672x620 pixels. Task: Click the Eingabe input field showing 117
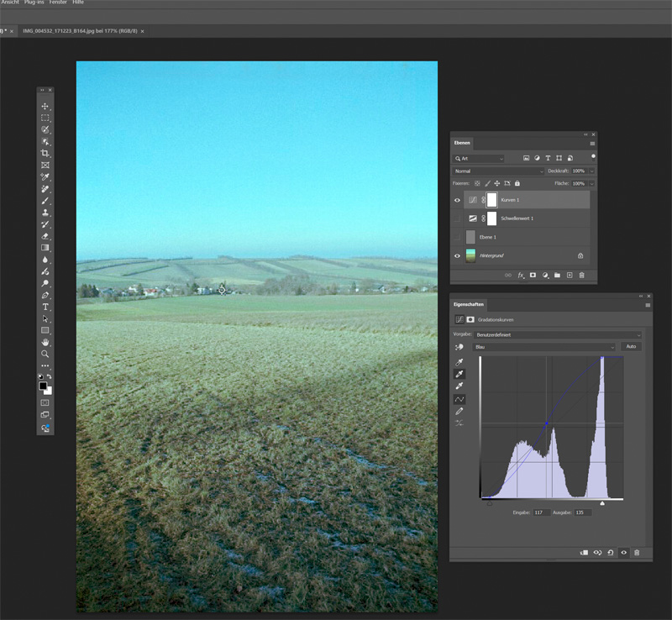(541, 512)
